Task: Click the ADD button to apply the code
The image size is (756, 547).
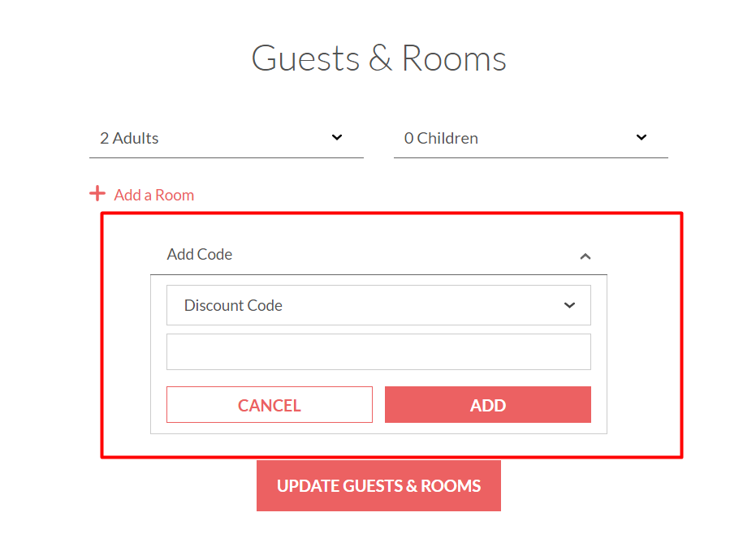Action: click(x=487, y=404)
